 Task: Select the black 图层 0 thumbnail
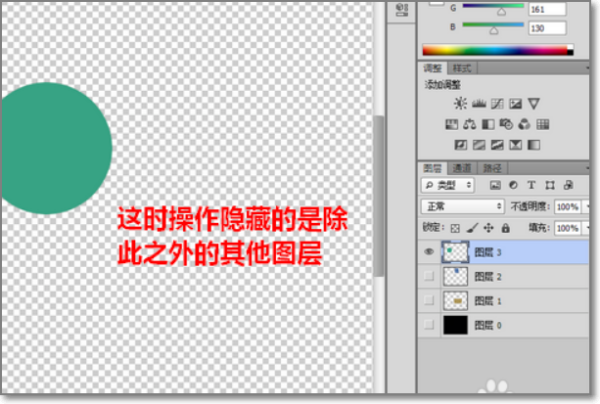(x=455, y=325)
